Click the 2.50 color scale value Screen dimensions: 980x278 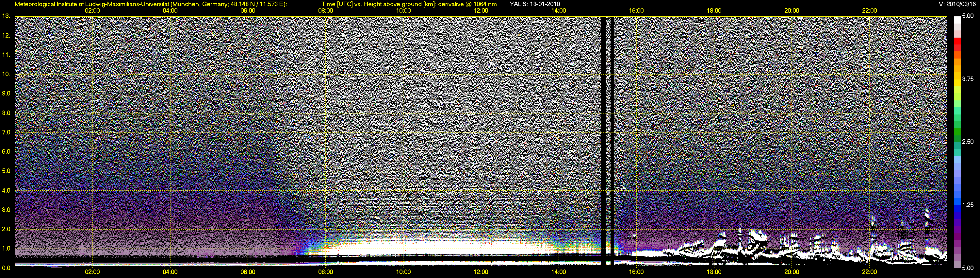(968, 142)
